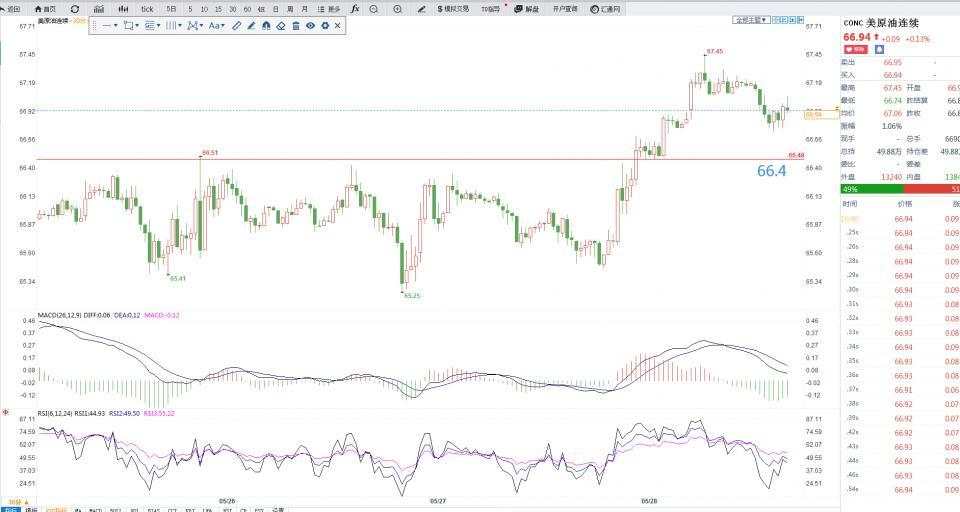Open drawing tools pencil icon in top toolbar
Image resolution: width=960 pixels, height=512 pixels.
tap(421, 9)
